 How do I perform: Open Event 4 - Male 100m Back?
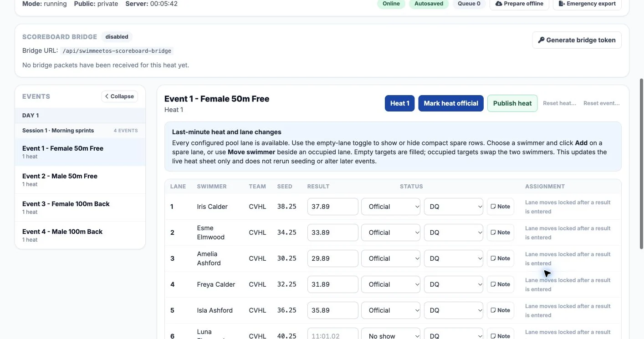(80, 235)
